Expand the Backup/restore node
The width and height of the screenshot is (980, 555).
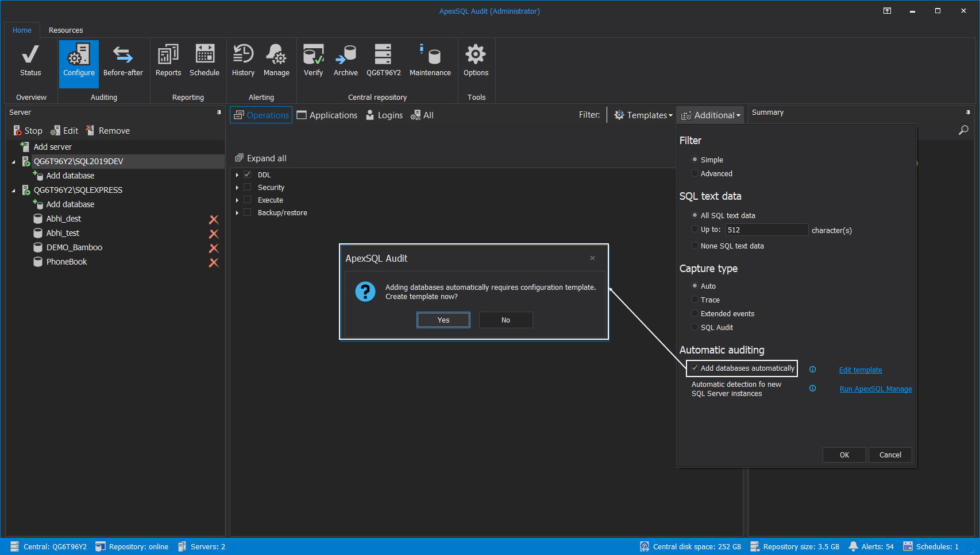[237, 213]
